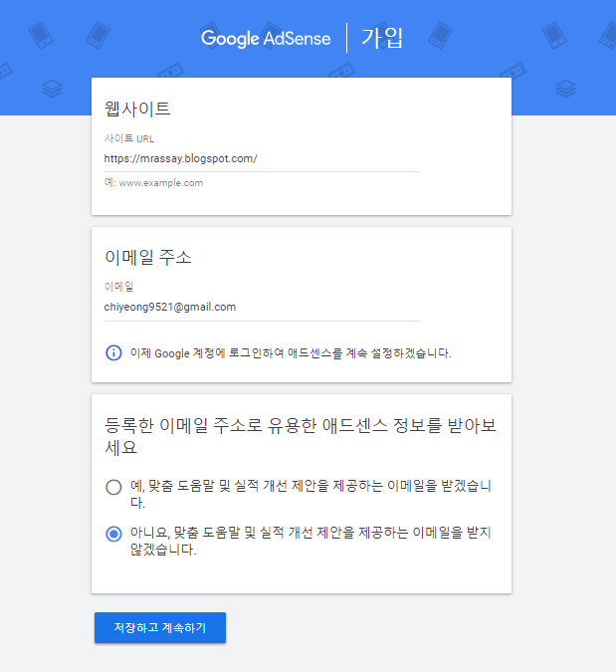This screenshot has height=672, width=616.
Task: Click the '예, 맞춤 도움말' option label text
Action: (x=310, y=494)
